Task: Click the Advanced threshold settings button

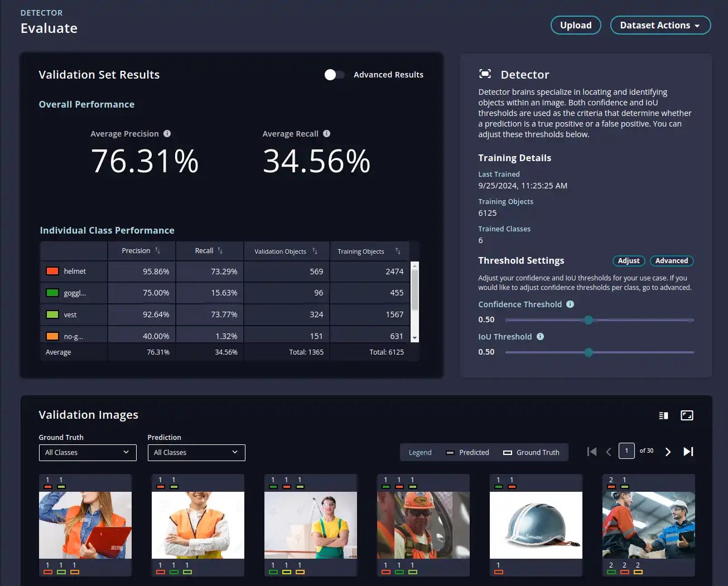Action: coord(671,261)
